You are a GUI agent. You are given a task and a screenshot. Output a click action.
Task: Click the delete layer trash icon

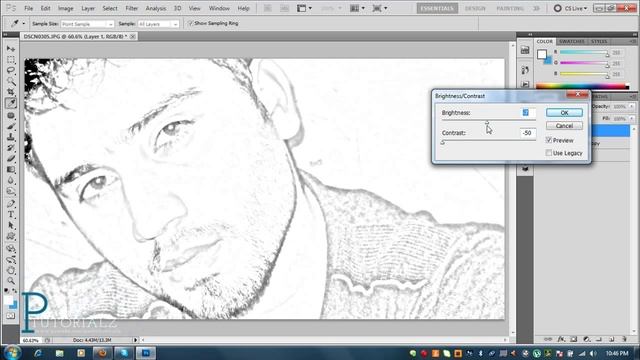tap(624, 339)
